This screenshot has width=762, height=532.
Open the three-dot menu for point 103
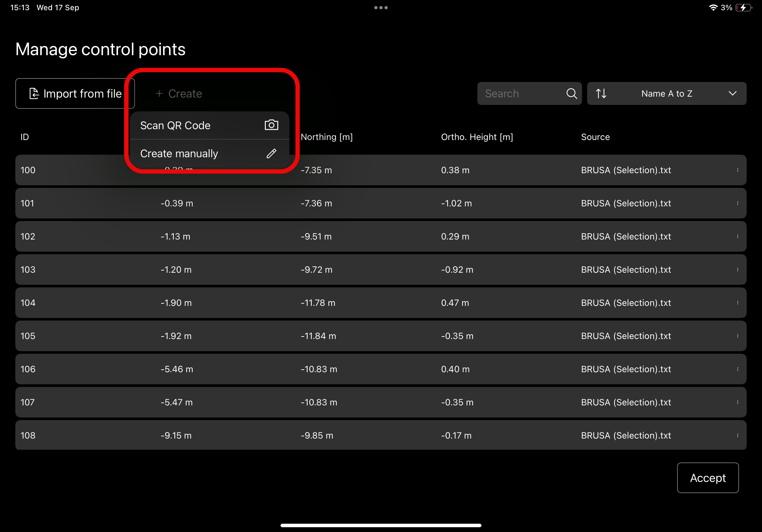pyautogui.click(x=737, y=270)
